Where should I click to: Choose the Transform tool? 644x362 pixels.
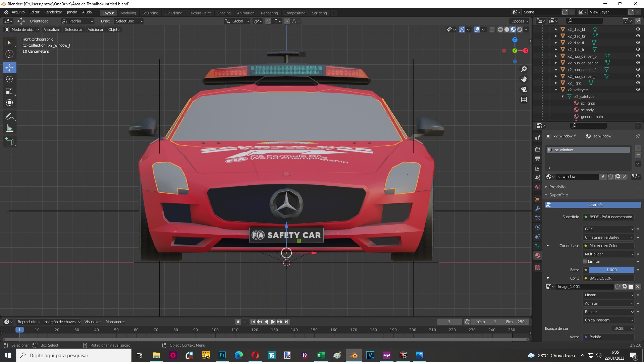click(x=9, y=103)
